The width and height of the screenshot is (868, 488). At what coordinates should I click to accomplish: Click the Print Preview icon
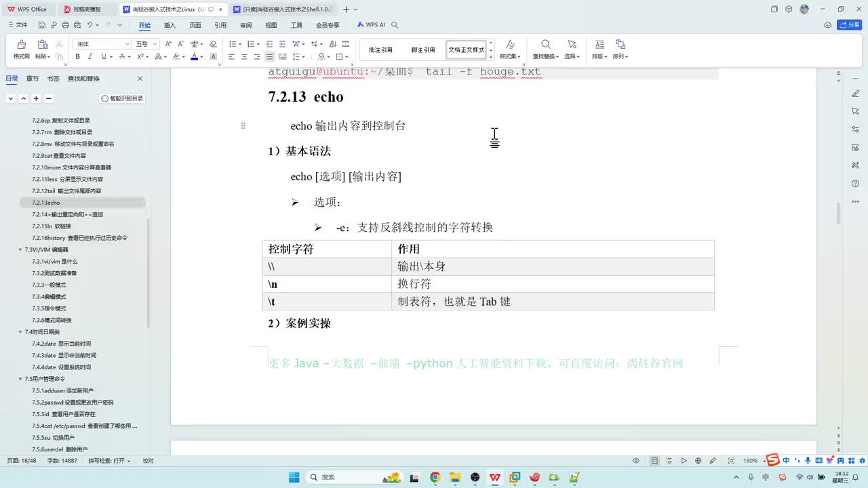click(x=77, y=25)
